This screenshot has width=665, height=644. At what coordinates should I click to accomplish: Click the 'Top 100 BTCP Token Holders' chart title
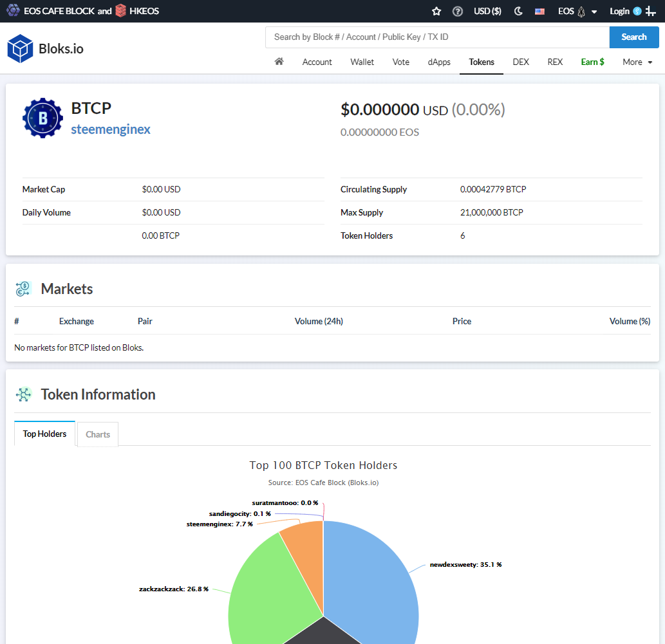tap(323, 465)
